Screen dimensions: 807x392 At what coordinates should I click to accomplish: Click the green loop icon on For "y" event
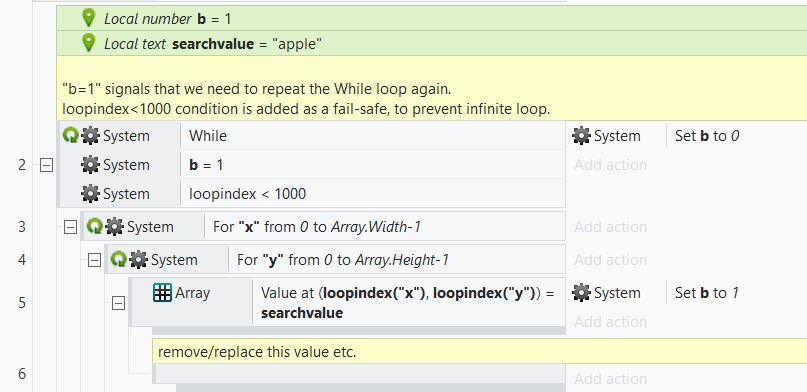click(119, 259)
